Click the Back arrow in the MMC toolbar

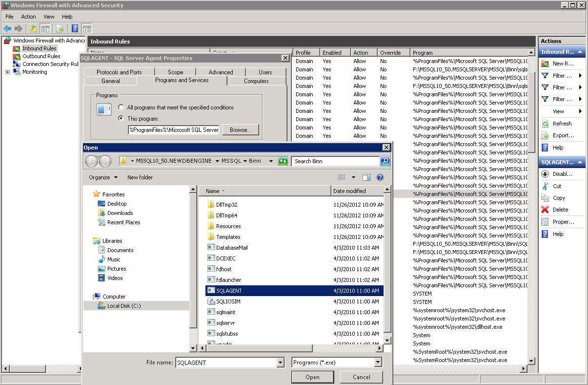click(7, 28)
